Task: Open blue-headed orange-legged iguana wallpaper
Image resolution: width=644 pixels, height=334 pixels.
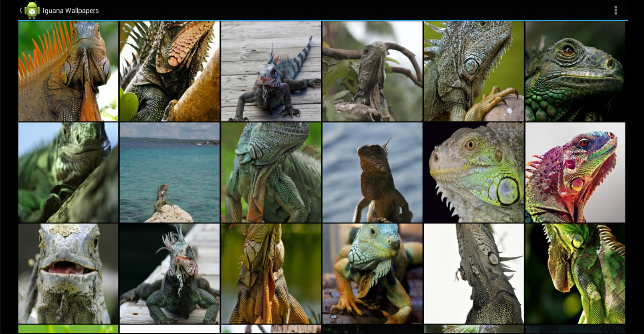Action: [x=373, y=274]
